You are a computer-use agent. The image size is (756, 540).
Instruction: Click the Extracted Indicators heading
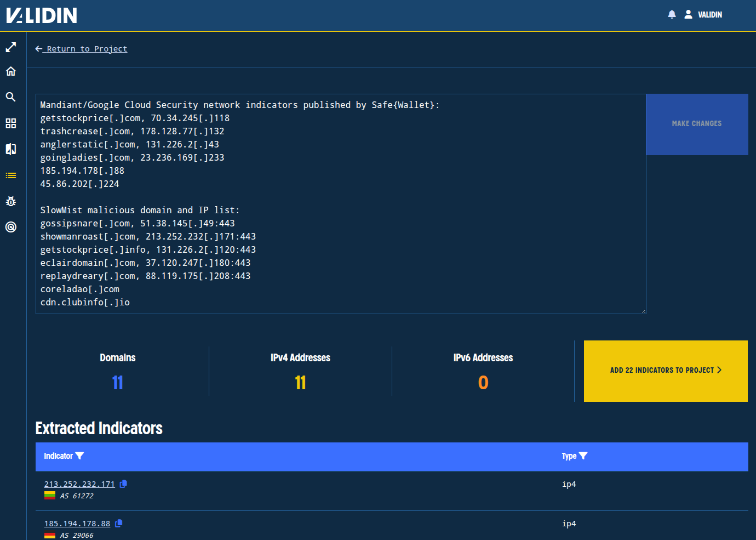tap(99, 428)
